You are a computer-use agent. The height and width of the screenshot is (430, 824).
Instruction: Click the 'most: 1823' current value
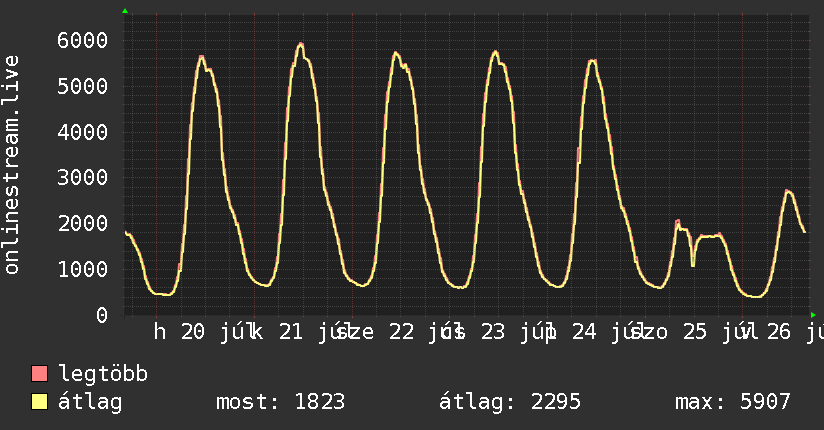281,402
